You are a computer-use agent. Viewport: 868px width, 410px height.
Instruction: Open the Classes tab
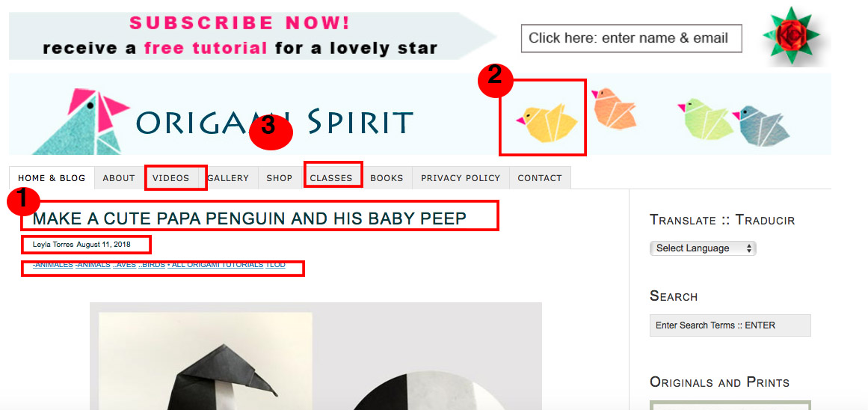pos(331,178)
